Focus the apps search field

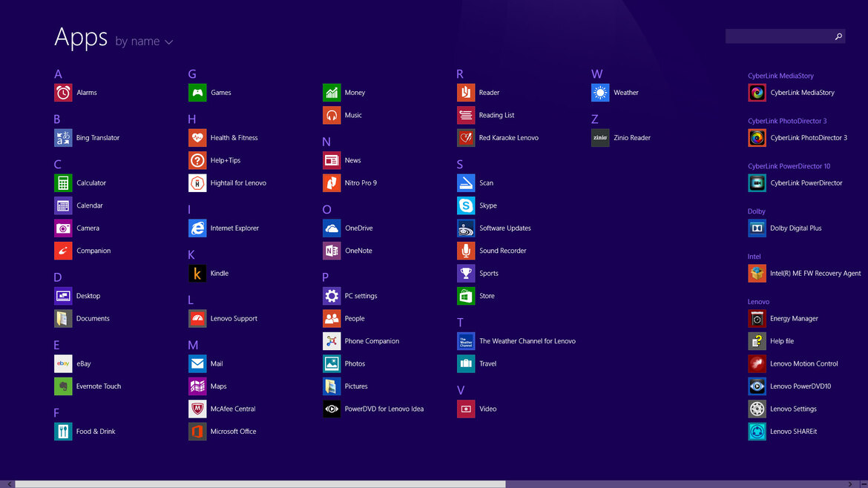click(785, 36)
